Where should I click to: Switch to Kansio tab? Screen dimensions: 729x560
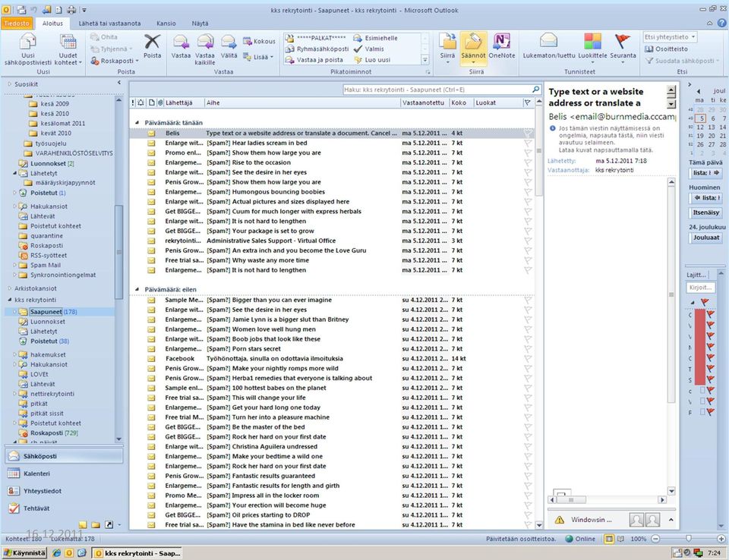(x=166, y=24)
